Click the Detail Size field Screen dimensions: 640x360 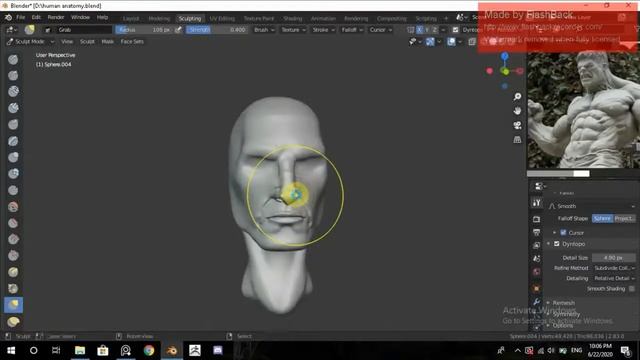(x=614, y=258)
